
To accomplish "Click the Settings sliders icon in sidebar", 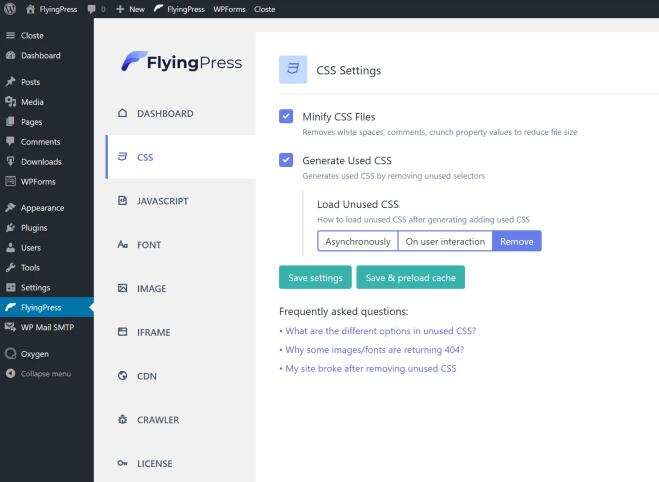I will pyautogui.click(x=11, y=287).
